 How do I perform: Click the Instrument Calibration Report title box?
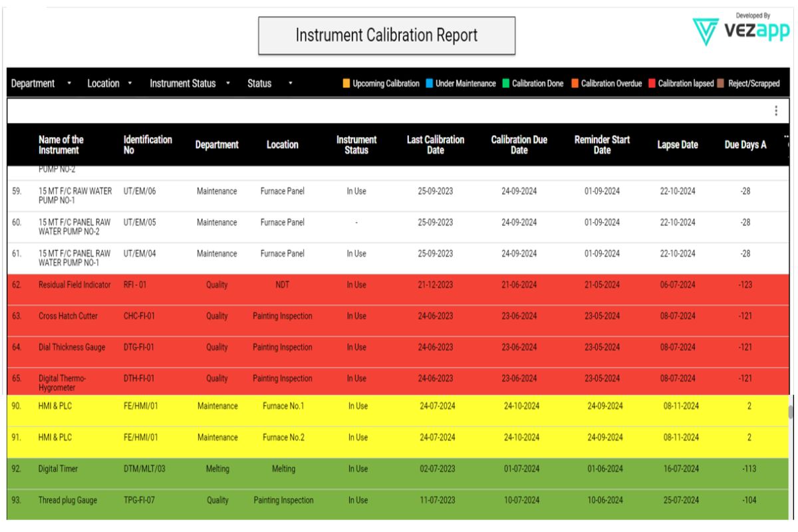tap(386, 36)
